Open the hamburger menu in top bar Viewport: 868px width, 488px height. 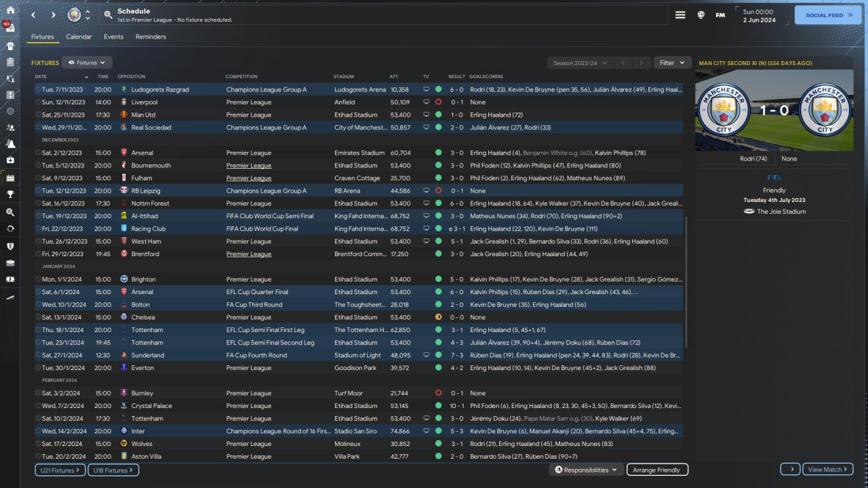pyautogui.click(x=680, y=15)
